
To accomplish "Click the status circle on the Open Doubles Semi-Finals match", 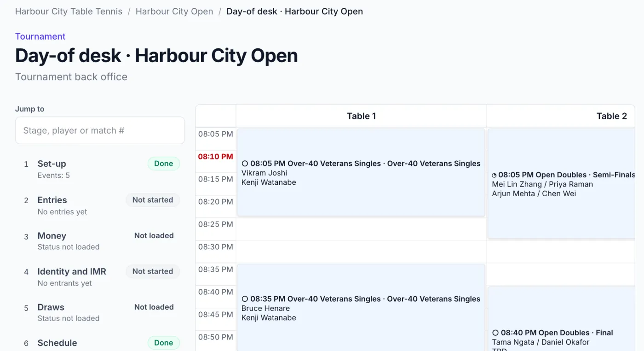I will click(494, 175).
